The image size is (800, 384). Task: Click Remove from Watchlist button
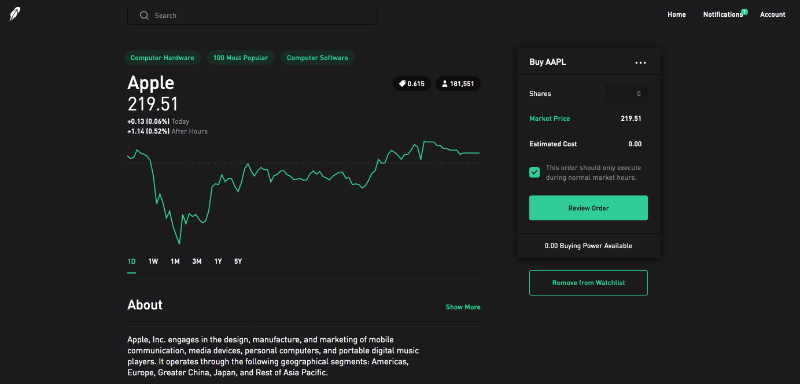tap(588, 283)
